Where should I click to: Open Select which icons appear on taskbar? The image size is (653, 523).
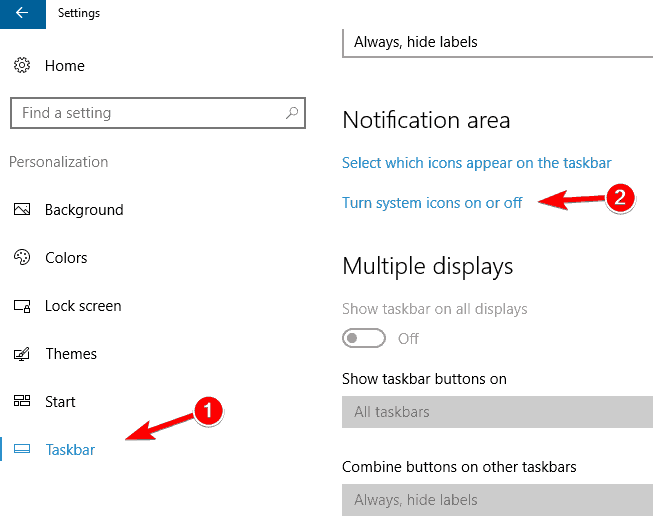pos(476,162)
